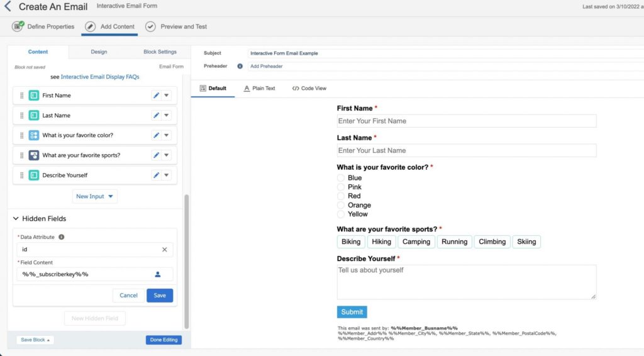Click pencil edit icon for First Name
Screen dimensions: 644x356
tap(156, 96)
